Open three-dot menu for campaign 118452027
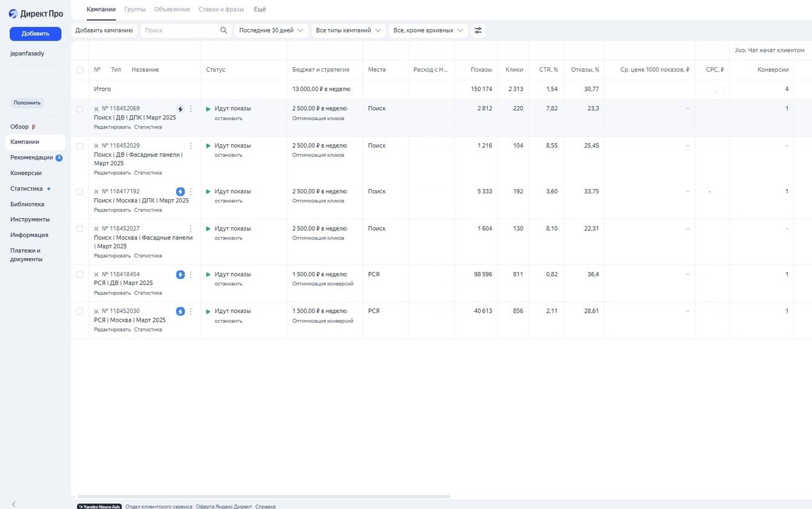The height and width of the screenshot is (509, 812). coord(191,229)
